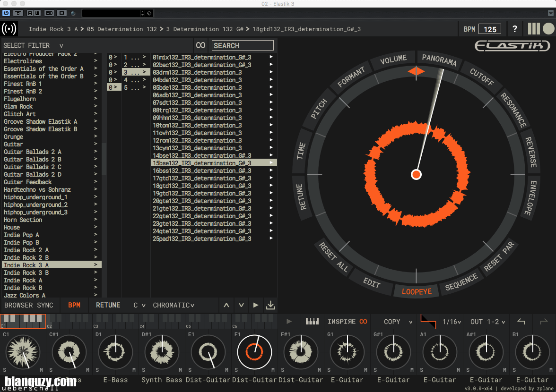Click the W write automation button
Screen dimensions: 556x392
click(x=37, y=13)
